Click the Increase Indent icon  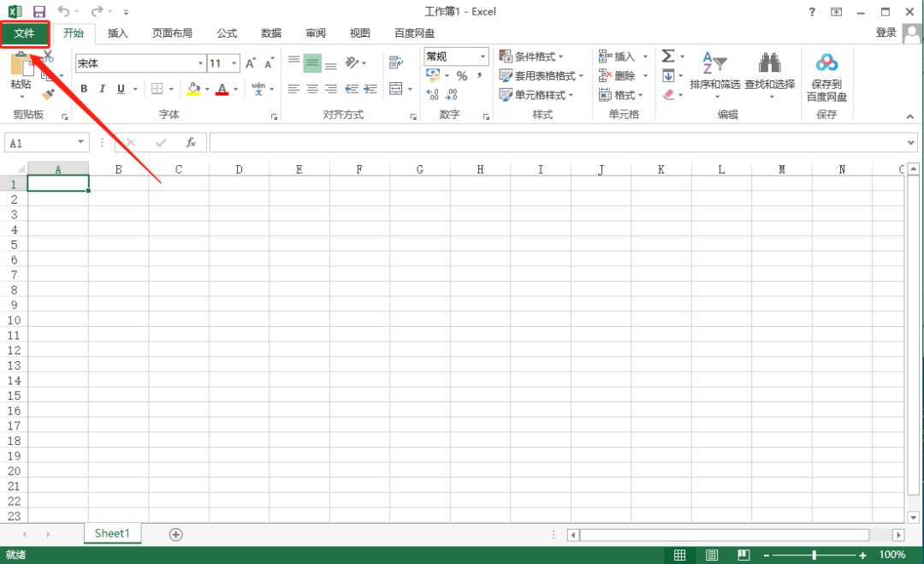point(370,89)
